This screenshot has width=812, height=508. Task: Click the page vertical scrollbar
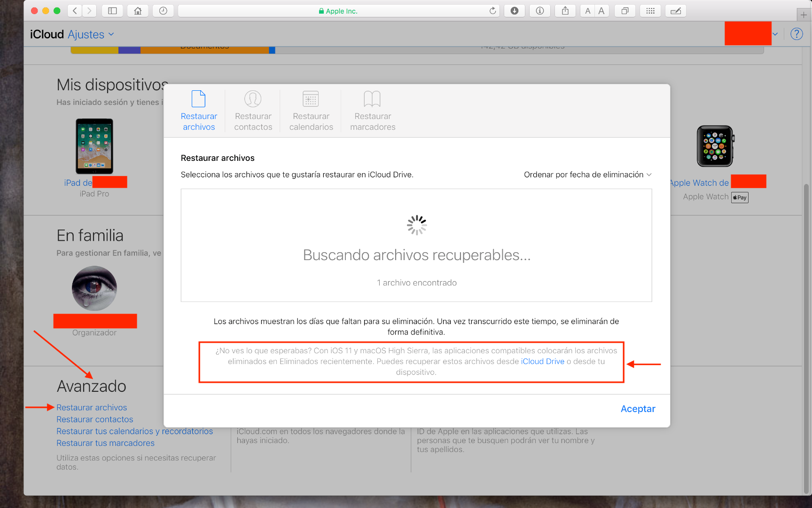pyautogui.click(x=806, y=339)
